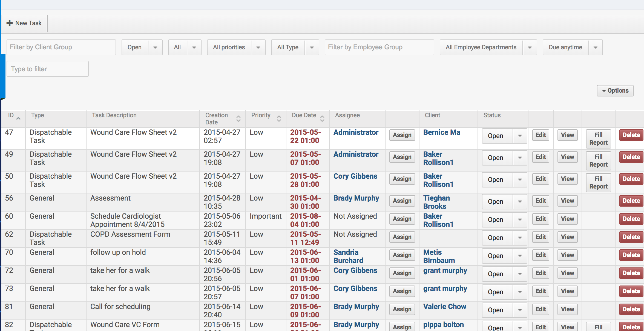This screenshot has width=644, height=331.
Task: Click Fill Report for task 49
Action: pyautogui.click(x=598, y=161)
